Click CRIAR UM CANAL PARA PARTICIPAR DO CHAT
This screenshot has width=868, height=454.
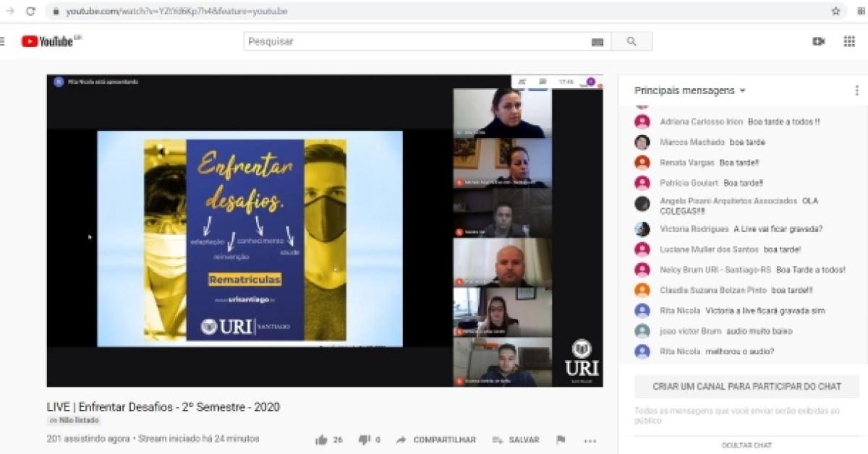coord(746,387)
